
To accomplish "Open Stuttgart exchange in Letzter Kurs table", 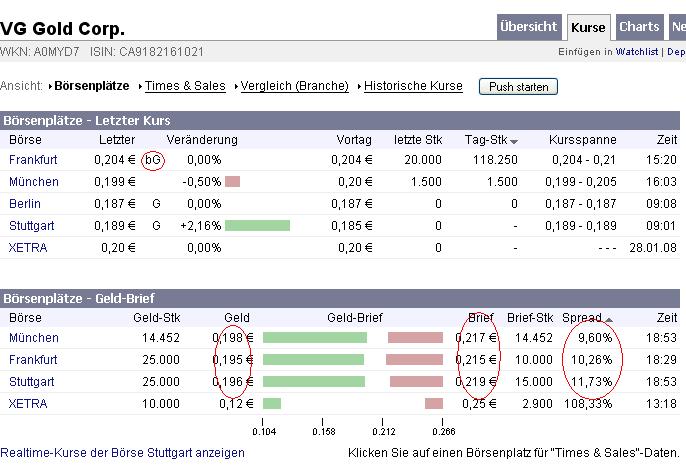I will pos(31,226).
